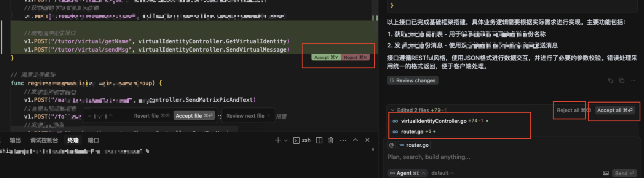Open the default model dropdown
This screenshot has width=644, height=178.
pyautogui.click(x=442, y=173)
